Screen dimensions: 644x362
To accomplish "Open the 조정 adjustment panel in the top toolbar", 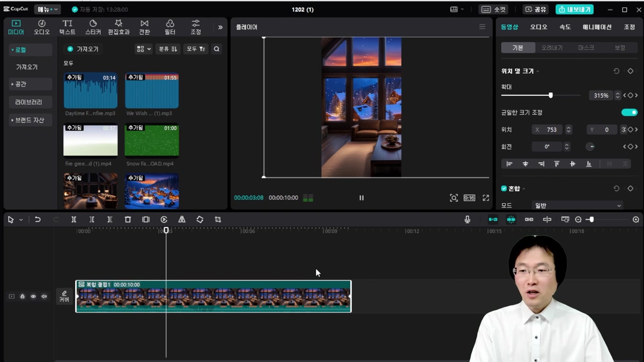I will pos(195,27).
